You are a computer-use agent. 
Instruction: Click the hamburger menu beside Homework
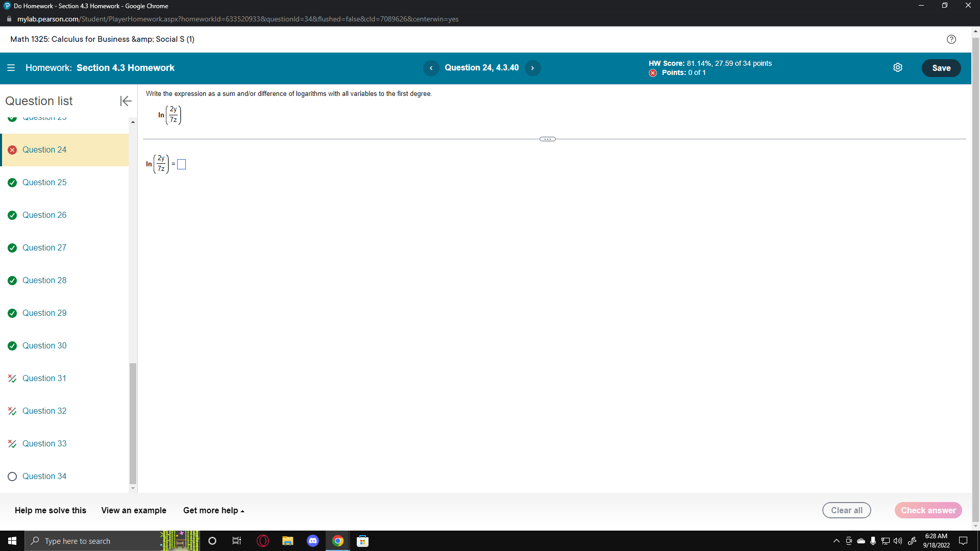pyautogui.click(x=11, y=67)
